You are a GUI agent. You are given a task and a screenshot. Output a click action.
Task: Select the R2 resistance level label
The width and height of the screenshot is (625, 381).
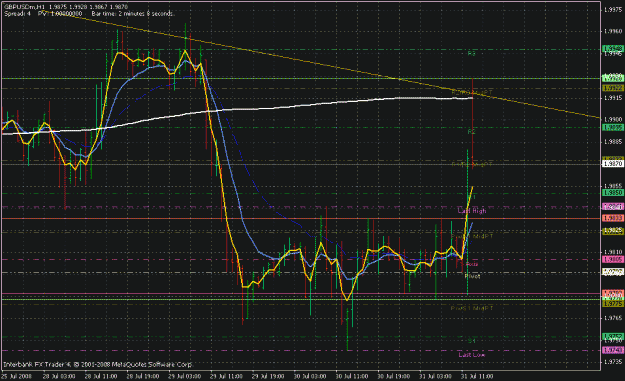pyautogui.click(x=472, y=132)
